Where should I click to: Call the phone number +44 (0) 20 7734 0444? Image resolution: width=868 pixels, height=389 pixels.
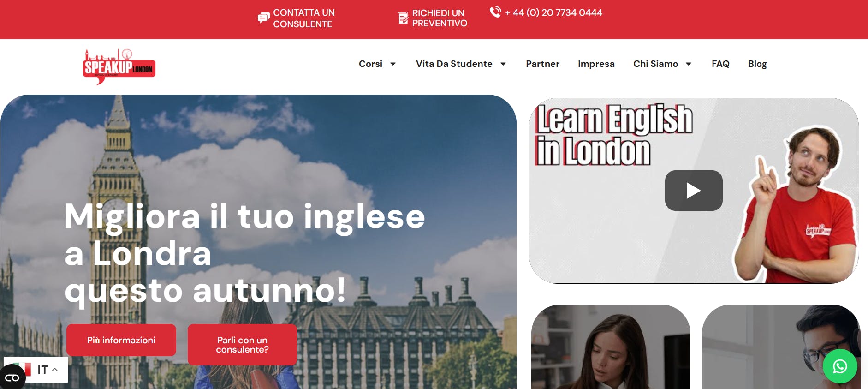pyautogui.click(x=553, y=12)
